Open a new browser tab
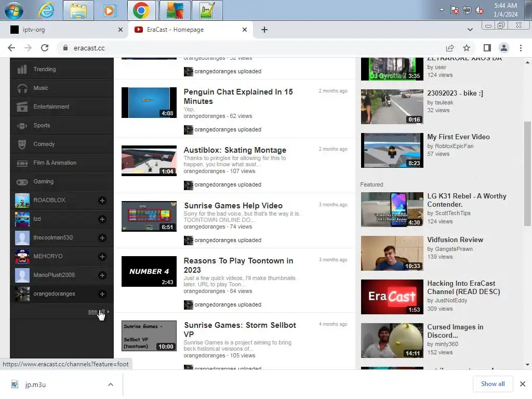The image size is (532, 399). click(x=264, y=30)
